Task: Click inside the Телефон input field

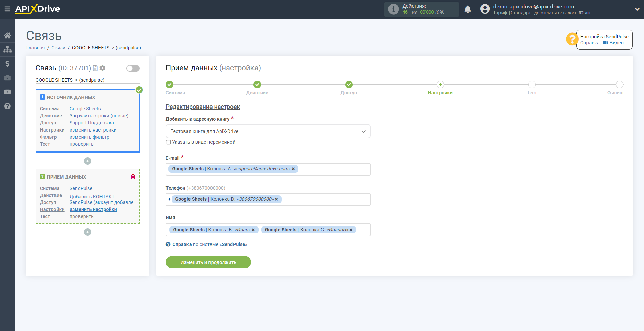Action: click(268, 199)
